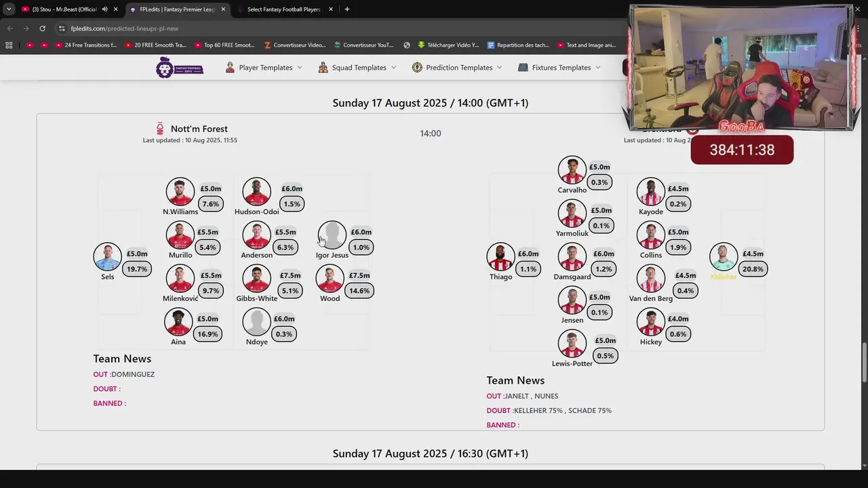Open the site information icon in the address bar
Image resolution: width=868 pixels, height=488 pixels.
tap(62, 28)
